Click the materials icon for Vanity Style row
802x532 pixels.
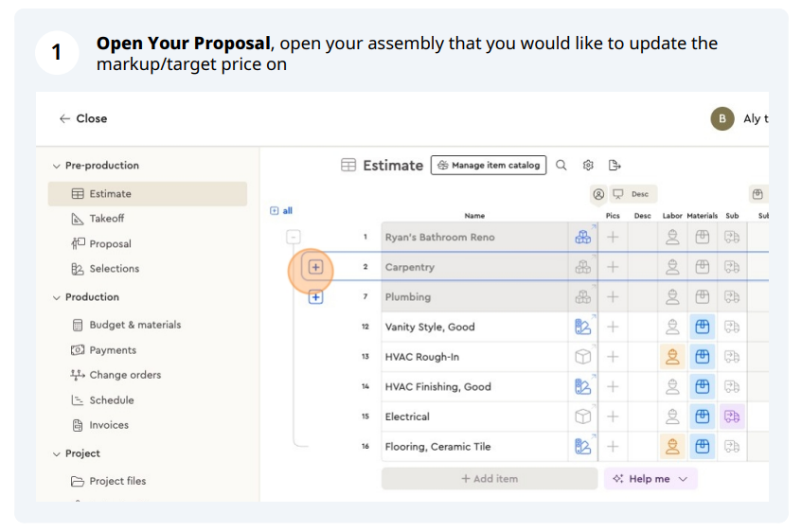pyautogui.click(x=702, y=327)
